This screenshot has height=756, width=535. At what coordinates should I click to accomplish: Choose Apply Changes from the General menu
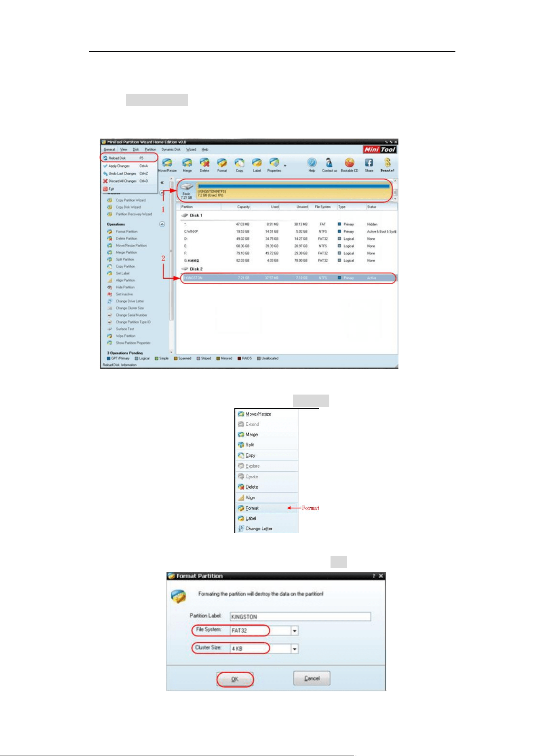pos(128,166)
